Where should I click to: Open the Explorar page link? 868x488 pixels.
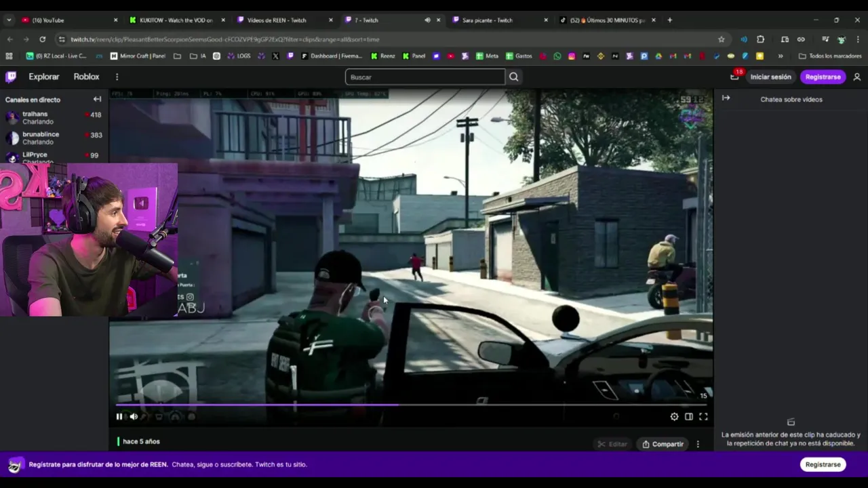pyautogui.click(x=44, y=77)
